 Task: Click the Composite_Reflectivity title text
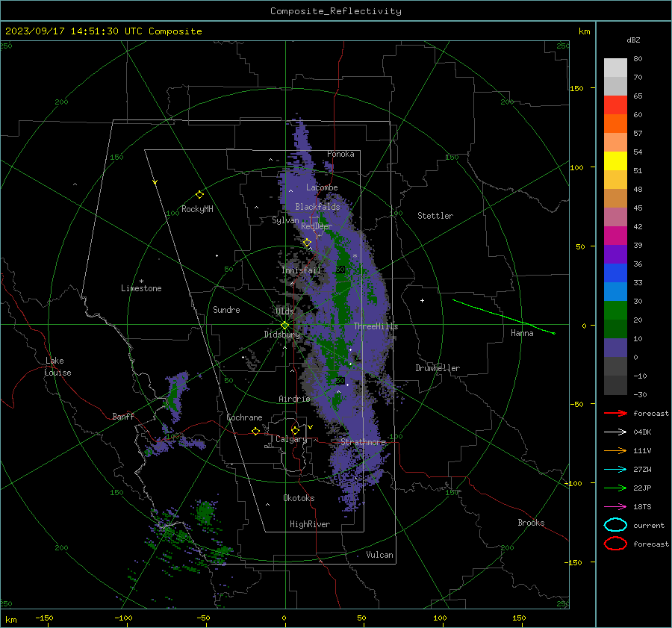click(336, 11)
